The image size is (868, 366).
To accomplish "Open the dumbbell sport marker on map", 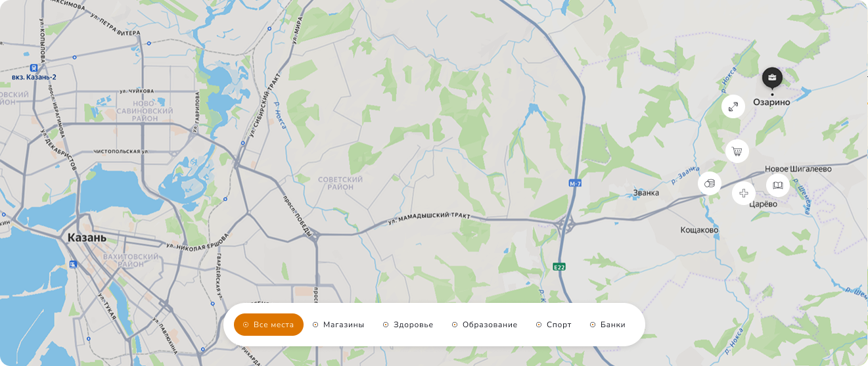I will pos(733,106).
